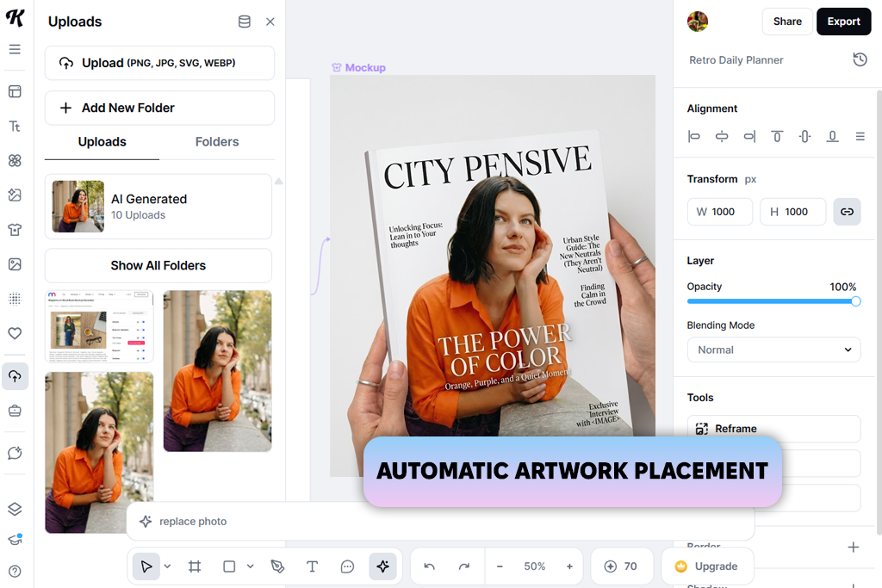
Task: Click the Reframe tool button
Action: point(774,429)
